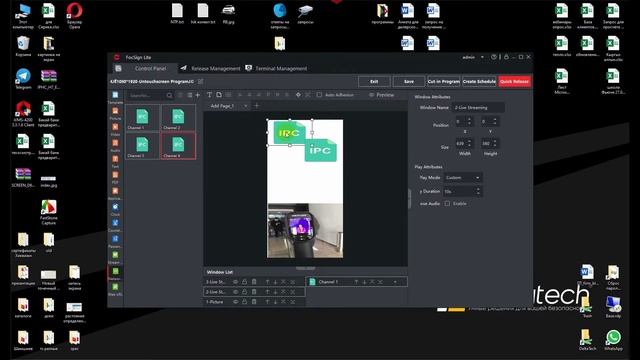Move 3-Live Streaming window down one layer
640x360 pixels.
276,282
